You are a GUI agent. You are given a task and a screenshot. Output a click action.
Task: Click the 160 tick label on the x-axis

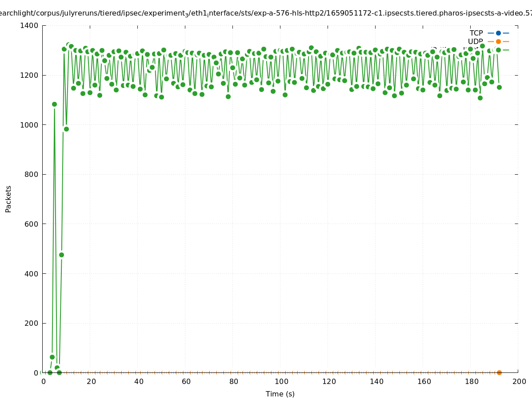(424, 381)
